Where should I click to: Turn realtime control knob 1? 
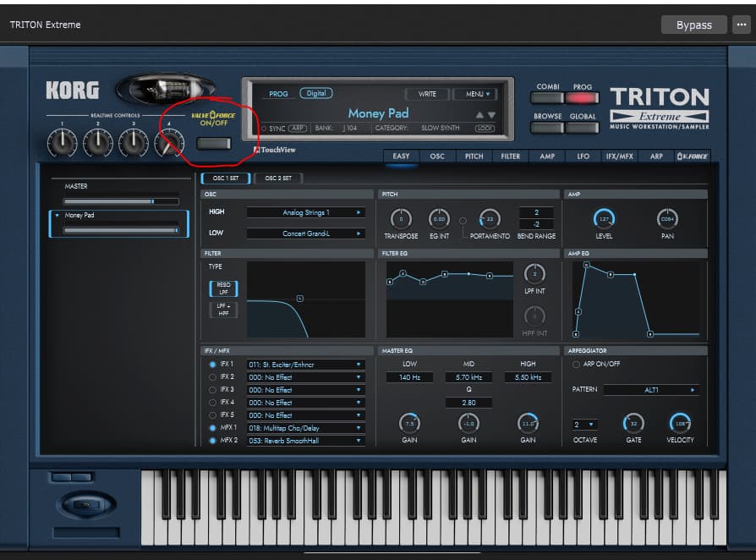pos(63,143)
